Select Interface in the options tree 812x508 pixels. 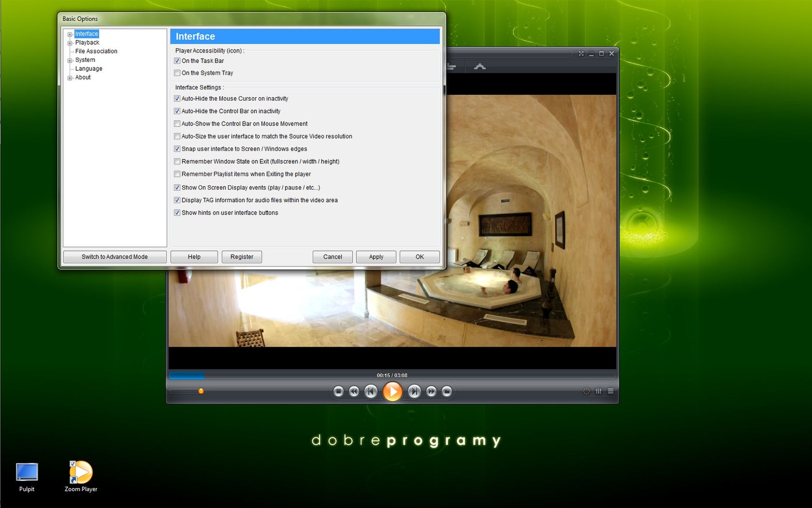[x=87, y=34]
